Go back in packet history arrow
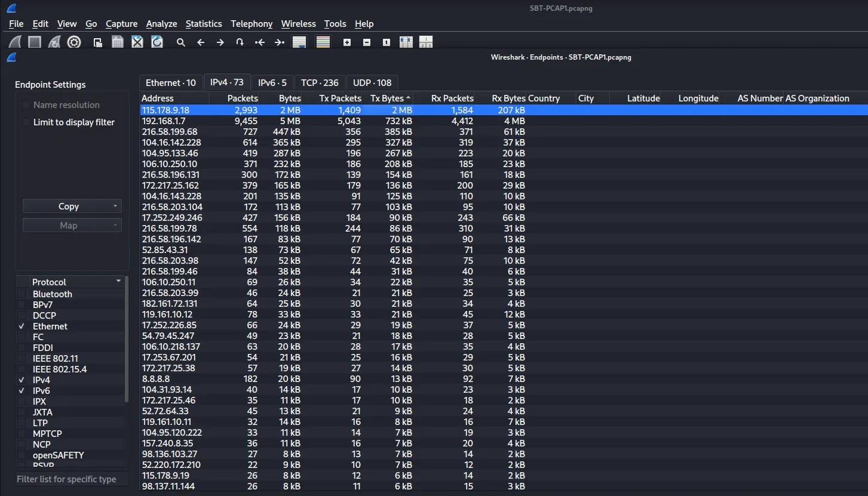 tap(201, 42)
